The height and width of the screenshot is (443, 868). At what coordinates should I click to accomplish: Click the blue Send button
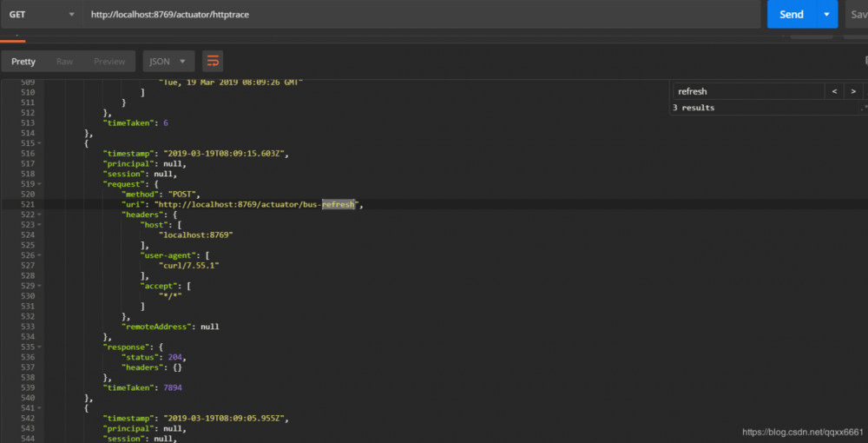[791, 14]
